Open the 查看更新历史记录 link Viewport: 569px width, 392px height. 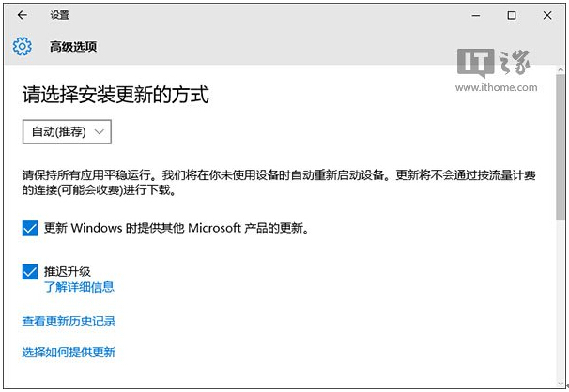69,321
